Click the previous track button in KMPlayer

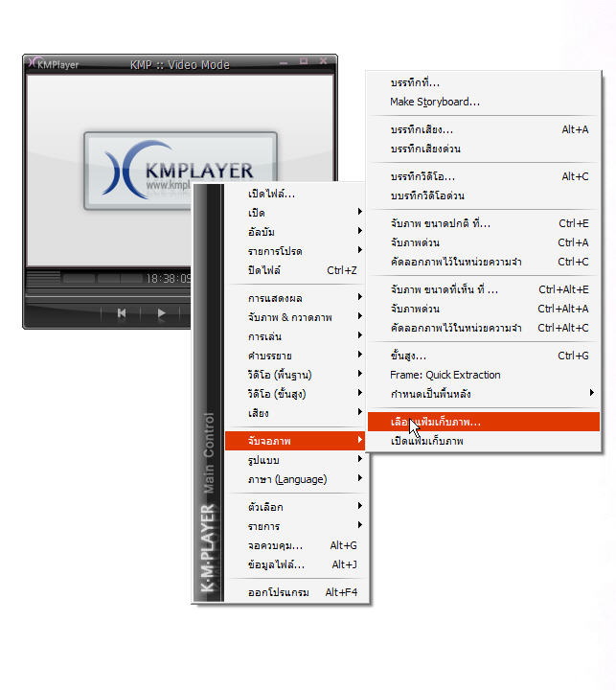pos(122,312)
